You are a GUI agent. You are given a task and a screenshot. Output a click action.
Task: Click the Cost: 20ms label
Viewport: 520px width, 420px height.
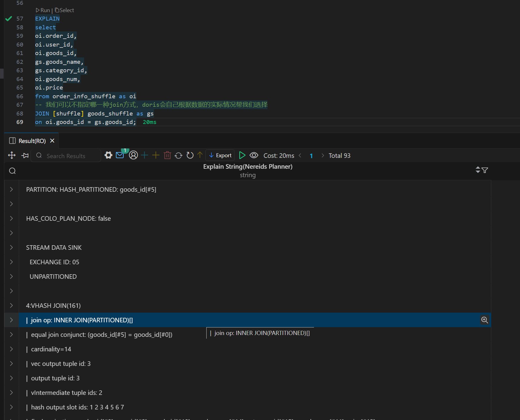click(x=279, y=156)
